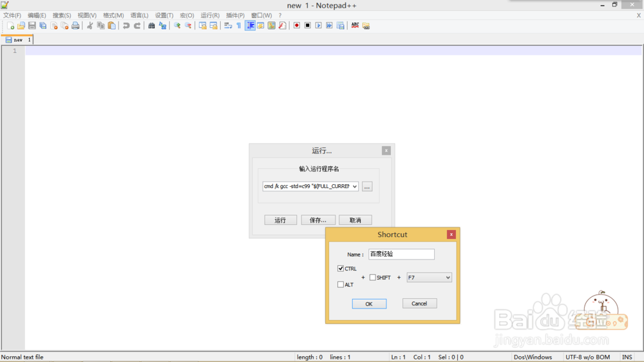Screen dimensions: 644x362
Task: Click UTF-8 w/o BOM in status bar
Action: click(x=587, y=357)
